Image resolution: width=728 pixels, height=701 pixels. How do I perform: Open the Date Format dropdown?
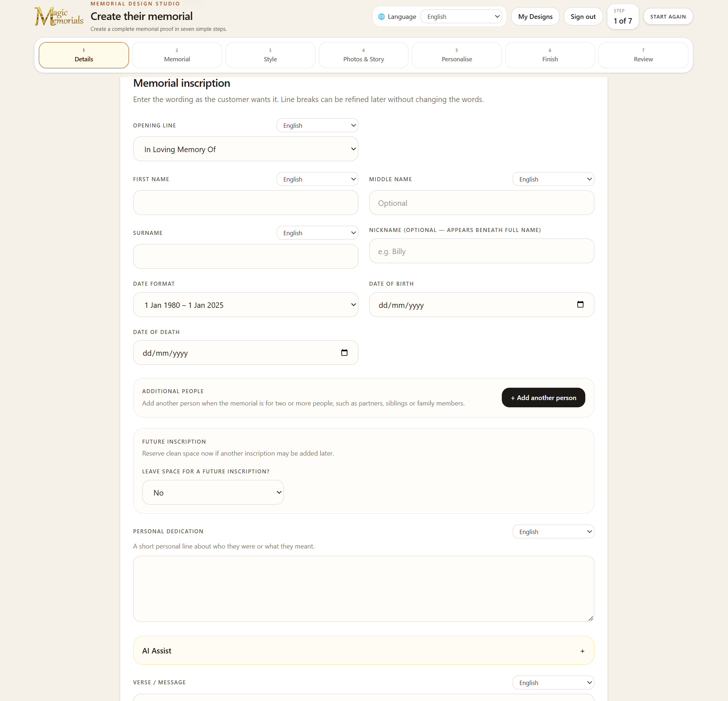[245, 305]
